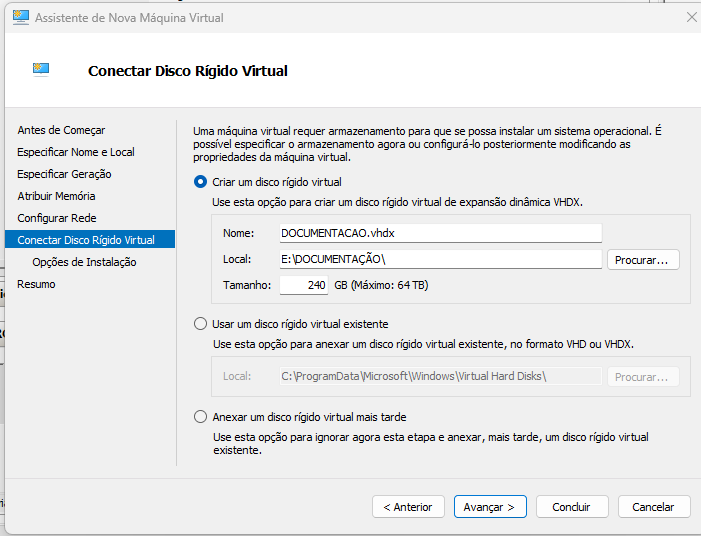Close the Assistente de Nova Máquina Virtual window

click(691, 18)
